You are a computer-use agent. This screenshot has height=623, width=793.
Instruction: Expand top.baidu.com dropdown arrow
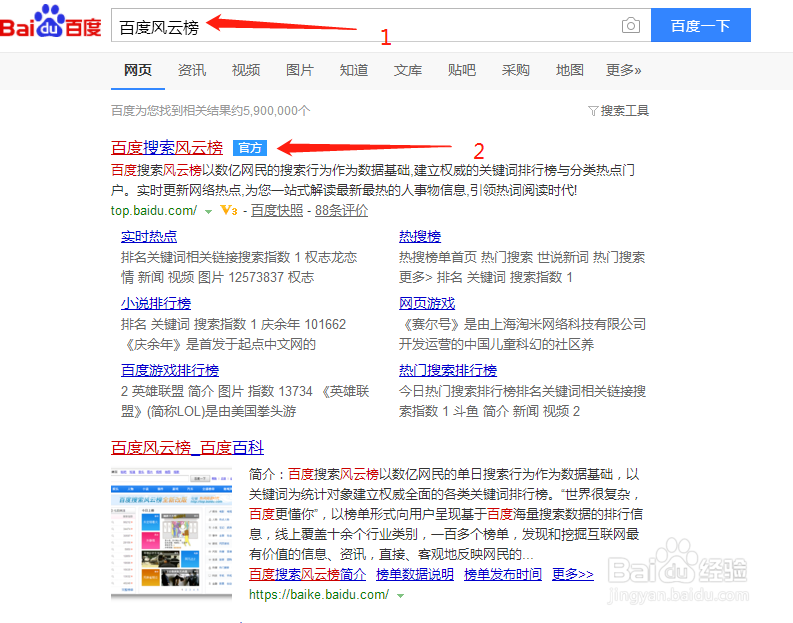point(208,212)
